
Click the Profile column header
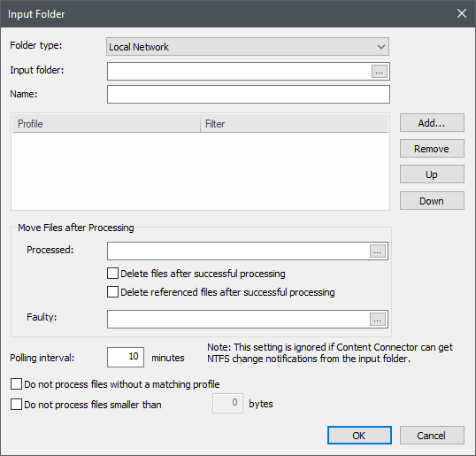106,124
